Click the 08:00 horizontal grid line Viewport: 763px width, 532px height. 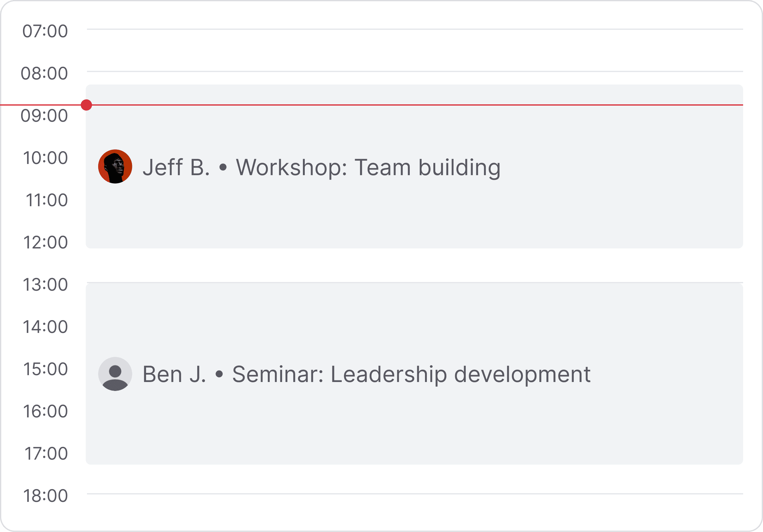point(399,71)
